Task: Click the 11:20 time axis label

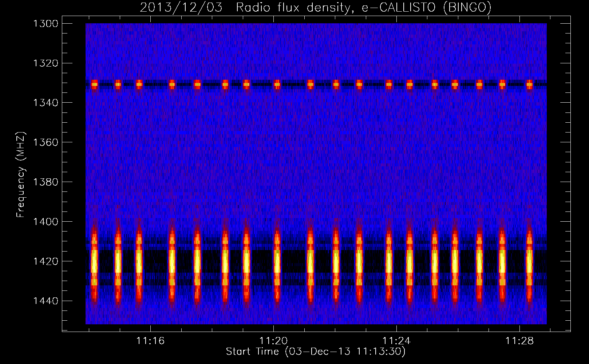Action: [x=273, y=341]
